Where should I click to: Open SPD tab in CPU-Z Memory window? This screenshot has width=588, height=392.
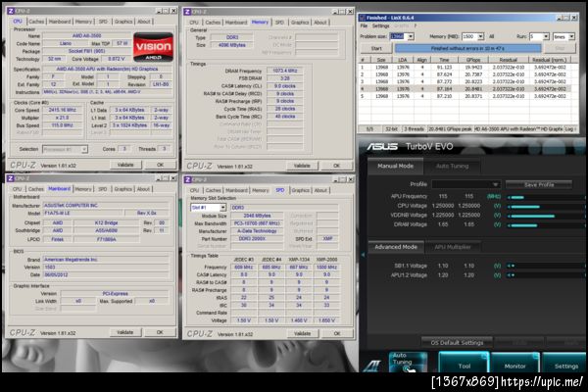point(279,23)
